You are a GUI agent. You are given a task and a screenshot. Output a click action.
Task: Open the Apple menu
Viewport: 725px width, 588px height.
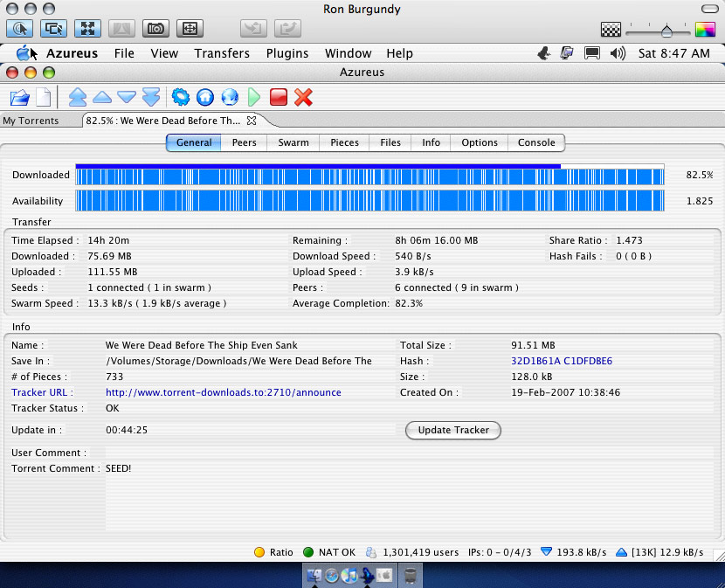[x=23, y=53]
